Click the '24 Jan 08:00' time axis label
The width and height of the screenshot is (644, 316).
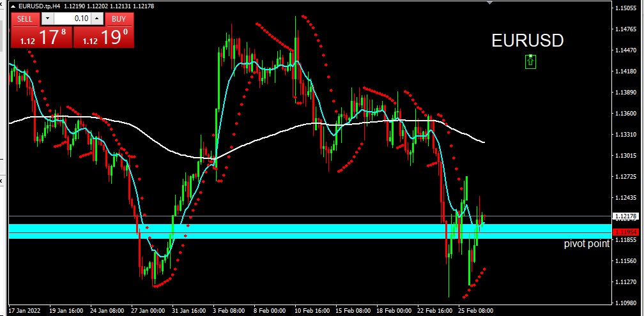tap(107, 311)
